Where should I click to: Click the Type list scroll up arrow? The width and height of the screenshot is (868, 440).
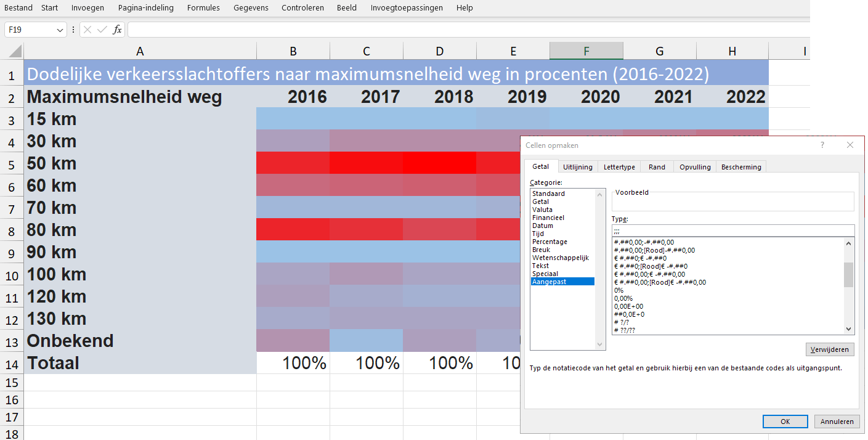(x=849, y=243)
